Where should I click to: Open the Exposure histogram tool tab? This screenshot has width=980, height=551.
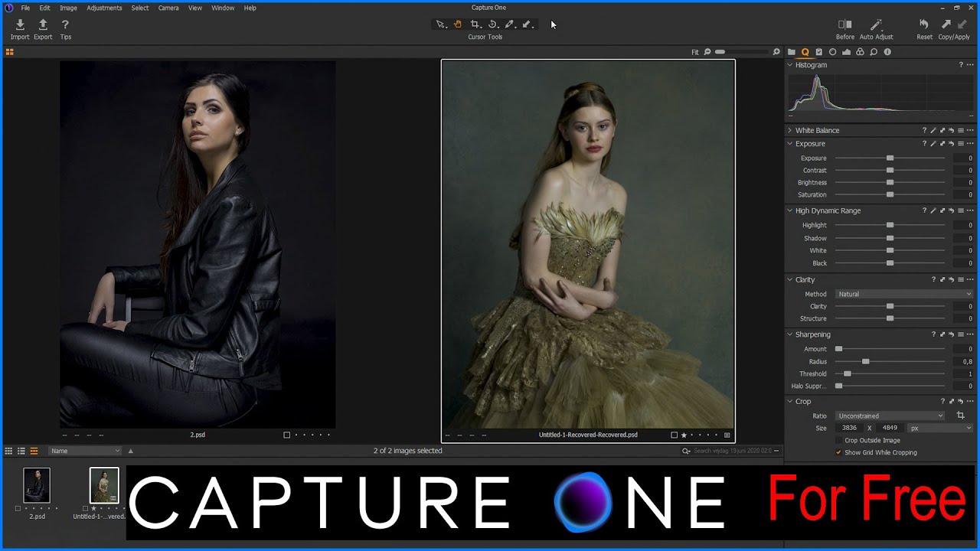click(846, 52)
